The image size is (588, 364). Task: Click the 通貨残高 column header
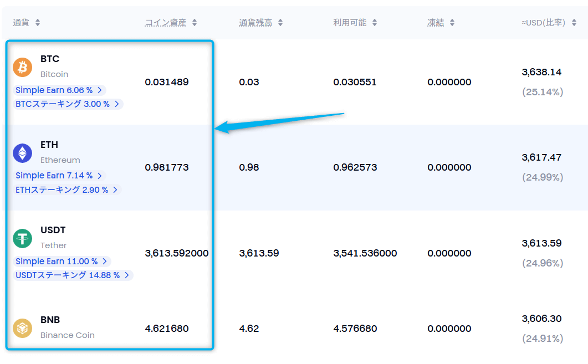tap(255, 23)
